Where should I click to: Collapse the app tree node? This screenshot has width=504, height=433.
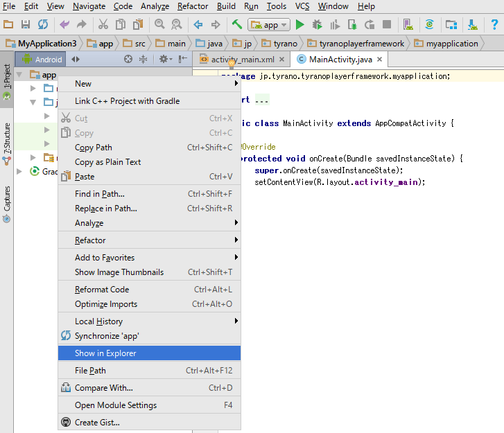tap(19, 75)
